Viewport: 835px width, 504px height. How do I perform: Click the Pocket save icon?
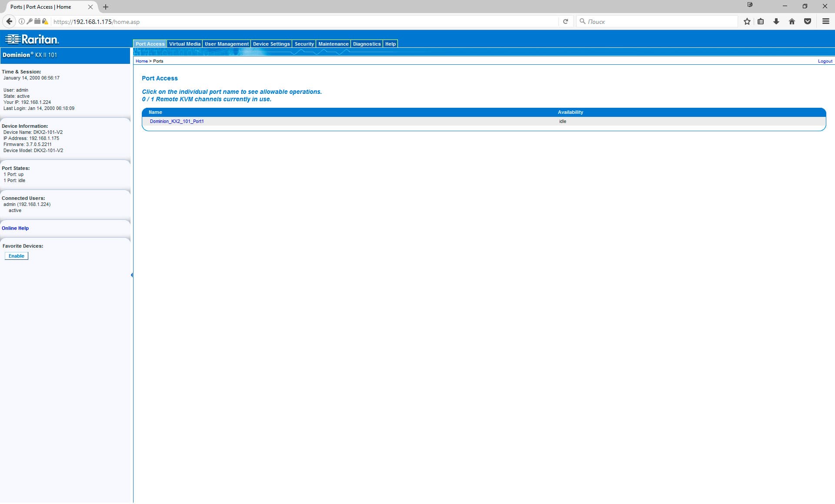coord(808,21)
